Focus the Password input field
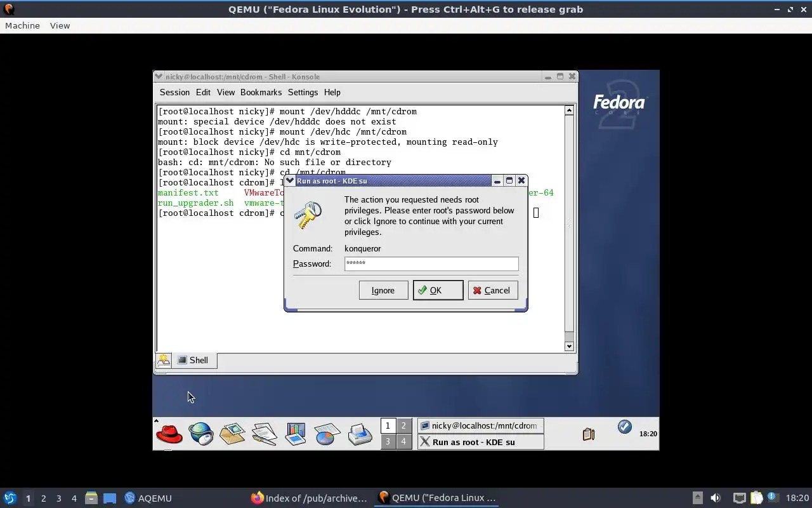812x508 pixels. pos(431,264)
